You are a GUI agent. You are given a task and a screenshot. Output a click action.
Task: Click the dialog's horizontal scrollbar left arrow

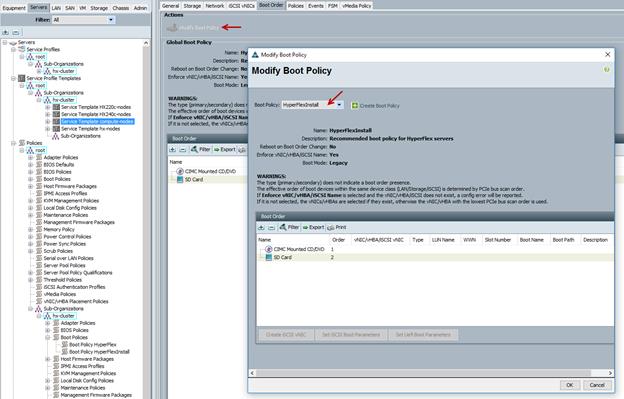(x=252, y=373)
